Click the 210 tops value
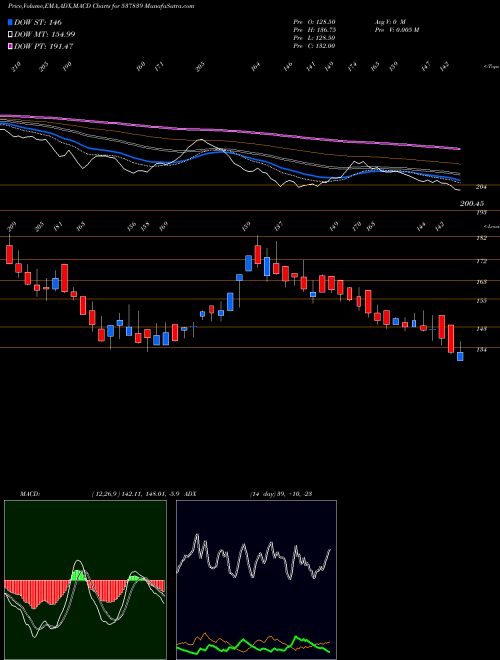The image size is (500, 660). tap(16, 67)
